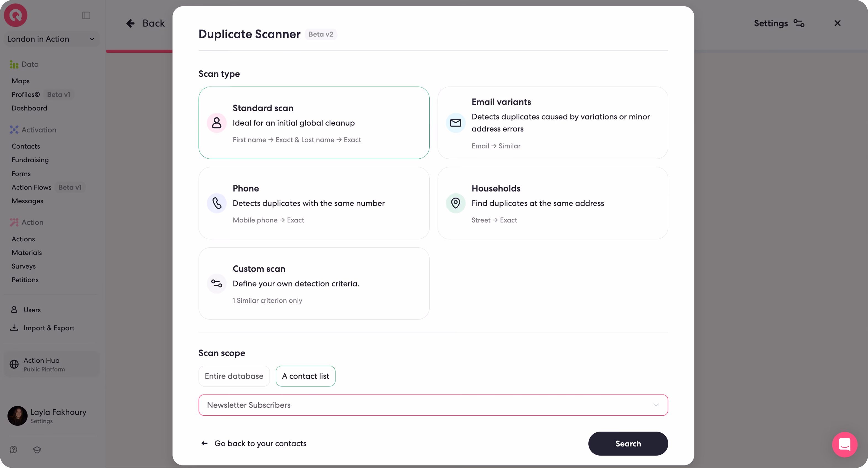The height and width of the screenshot is (468, 868).
Task: Open the graduation cap tutorials icon
Action: coord(37,450)
